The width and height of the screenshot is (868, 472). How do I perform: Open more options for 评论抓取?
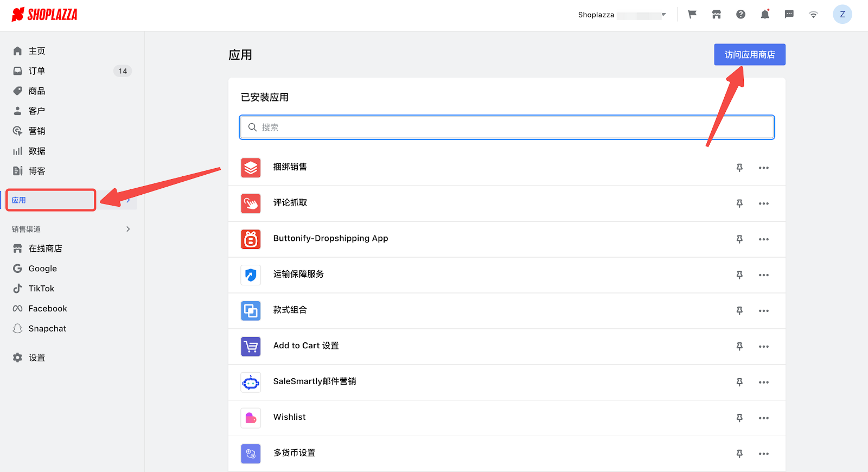pyautogui.click(x=764, y=203)
